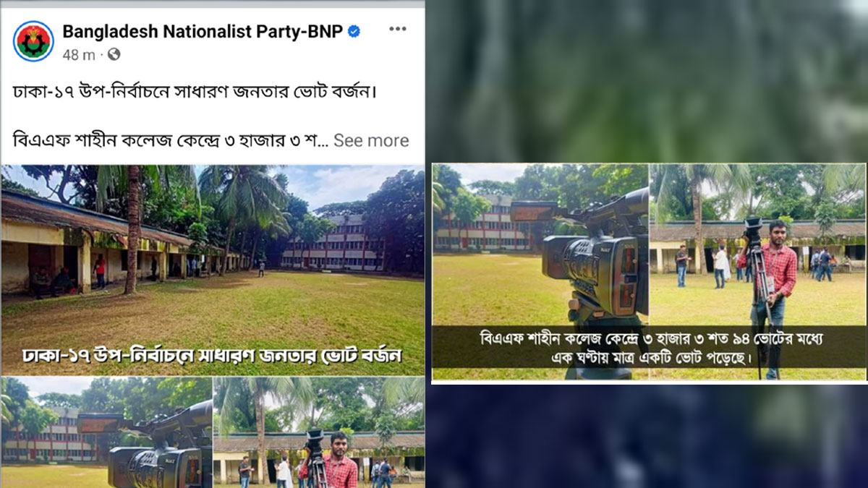Open the Bangladesh Nationalist Party-BNP page name link

[x=203, y=31]
